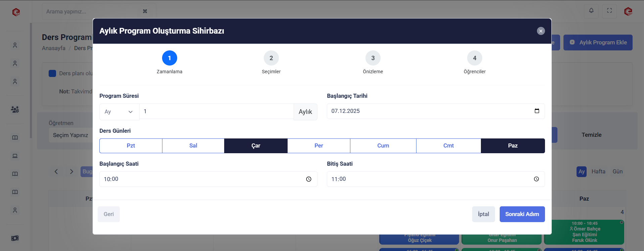Toggle fullscreen mode icon
Image resolution: width=644 pixels, height=251 pixels.
tap(609, 11)
